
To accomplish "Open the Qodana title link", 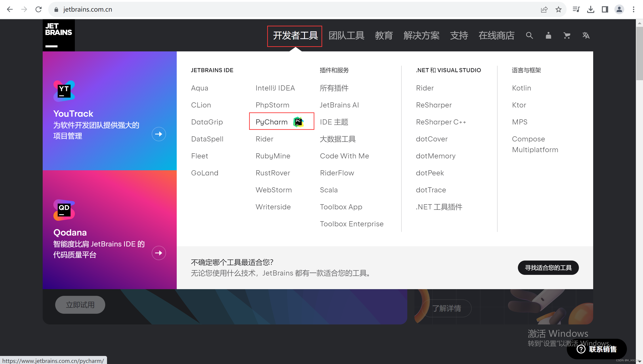I will click(70, 233).
